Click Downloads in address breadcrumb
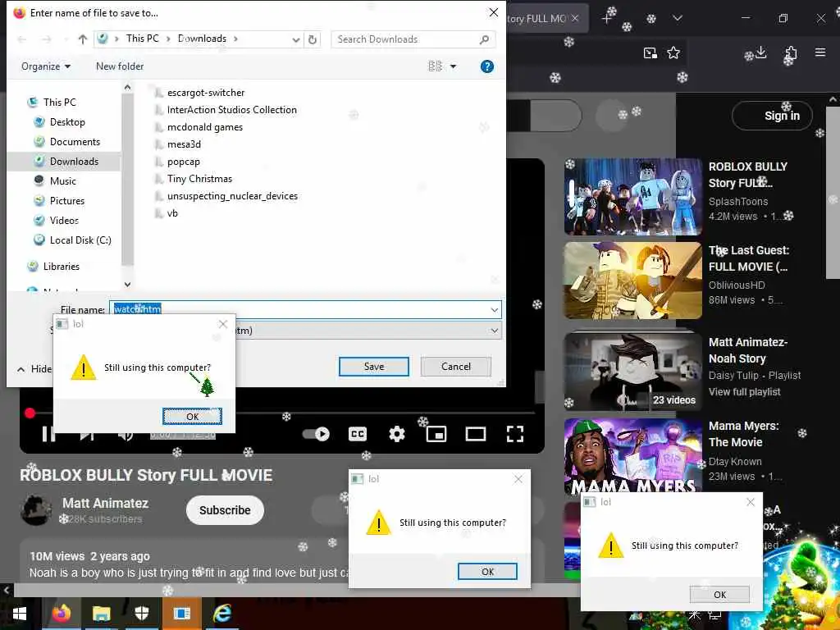The image size is (840, 630). tap(202, 39)
